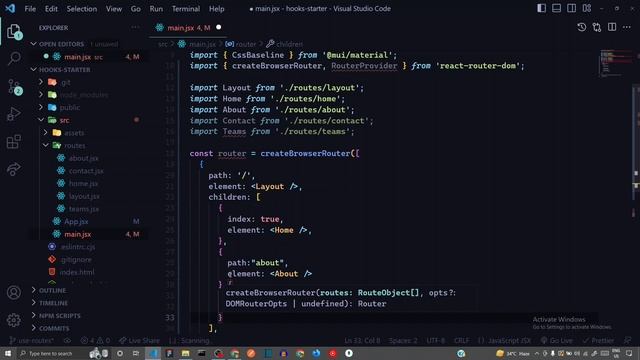This screenshot has width=640, height=360.
Task: Open the Manage gear icon
Action: coord(13,320)
